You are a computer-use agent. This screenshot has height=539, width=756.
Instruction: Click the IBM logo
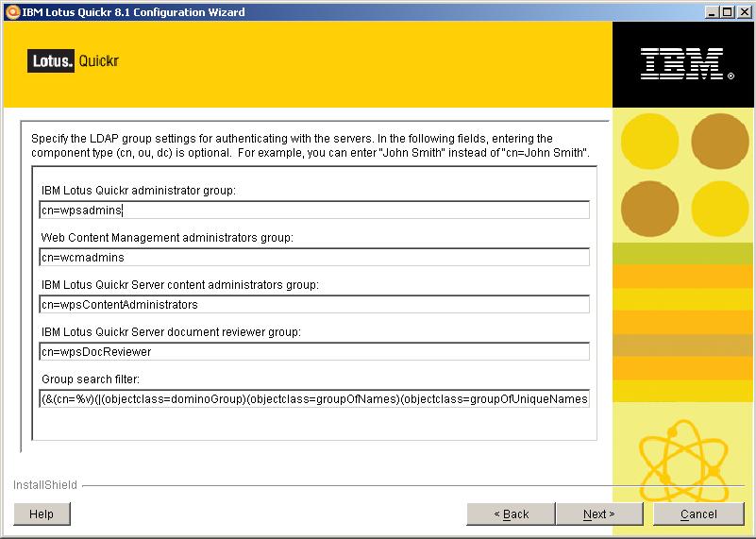point(687,63)
